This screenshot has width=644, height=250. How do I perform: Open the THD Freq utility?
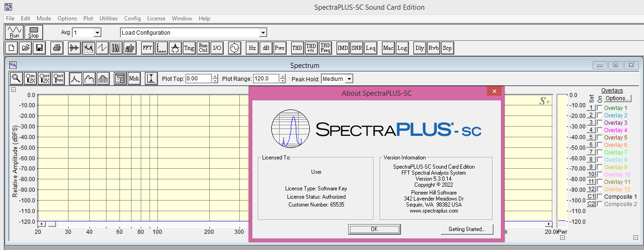click(325, 48)
